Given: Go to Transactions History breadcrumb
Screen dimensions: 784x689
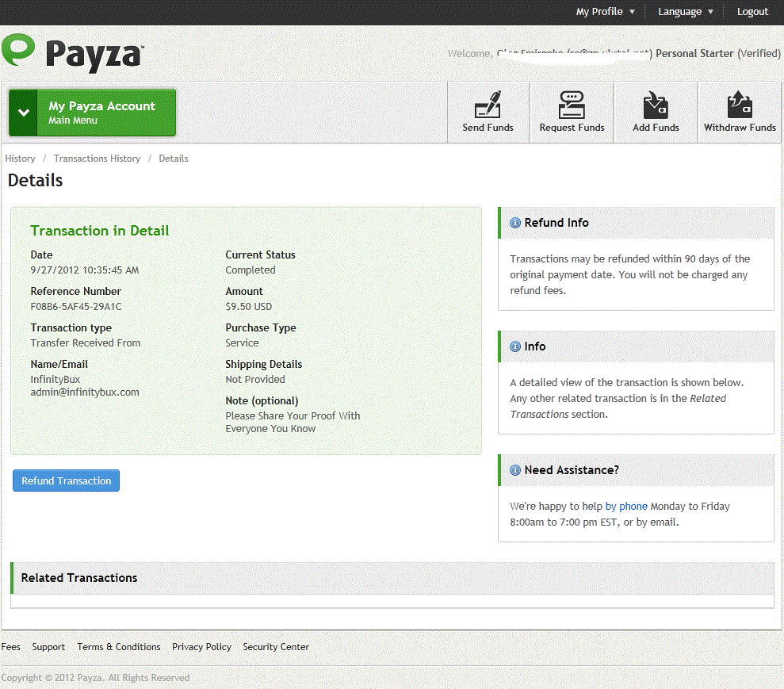Looking at the screenshot, I should point(97,159).
